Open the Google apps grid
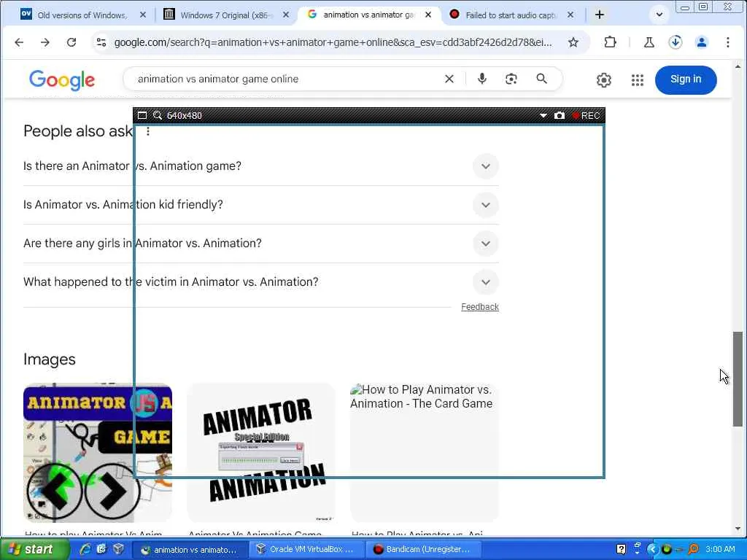Image resolution: width=747 pixels, height=560 pixels. [638, 80]
